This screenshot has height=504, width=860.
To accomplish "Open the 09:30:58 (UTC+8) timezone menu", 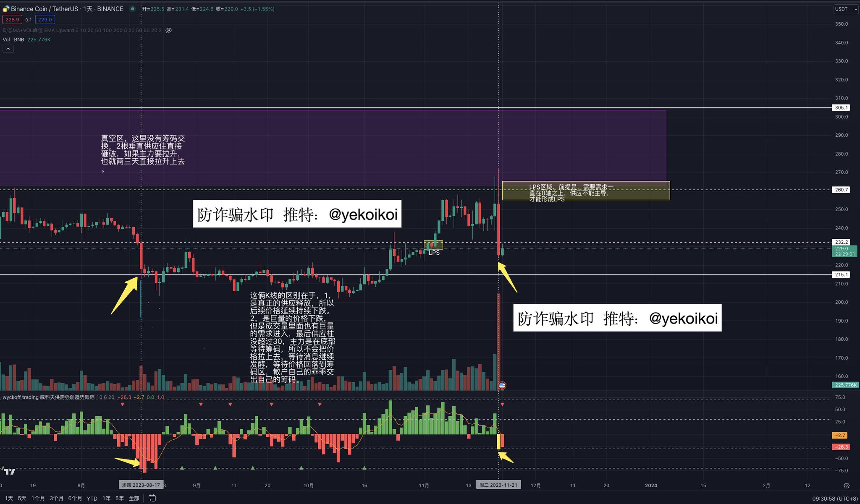I will click(835, 499).
